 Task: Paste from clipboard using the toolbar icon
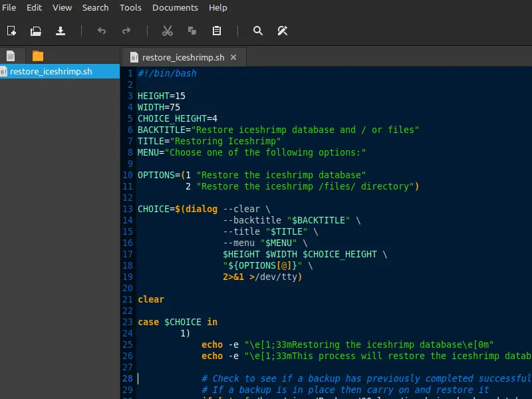tap(217, 31)
